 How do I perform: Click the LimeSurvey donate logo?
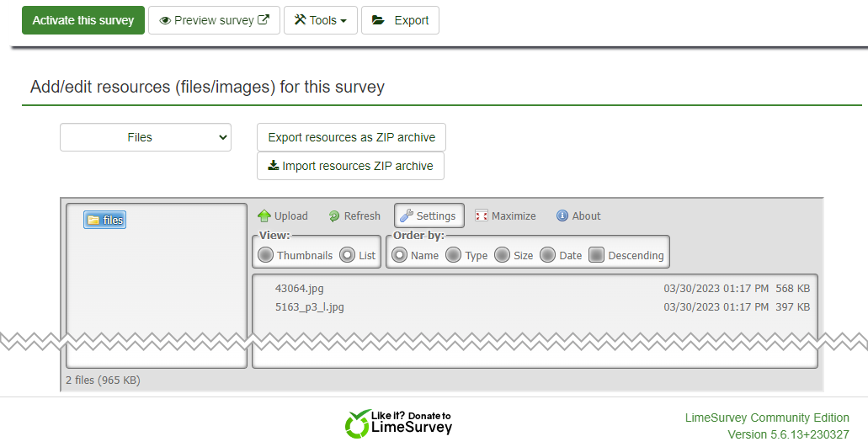pyautogui.click(x=398, y=423)
